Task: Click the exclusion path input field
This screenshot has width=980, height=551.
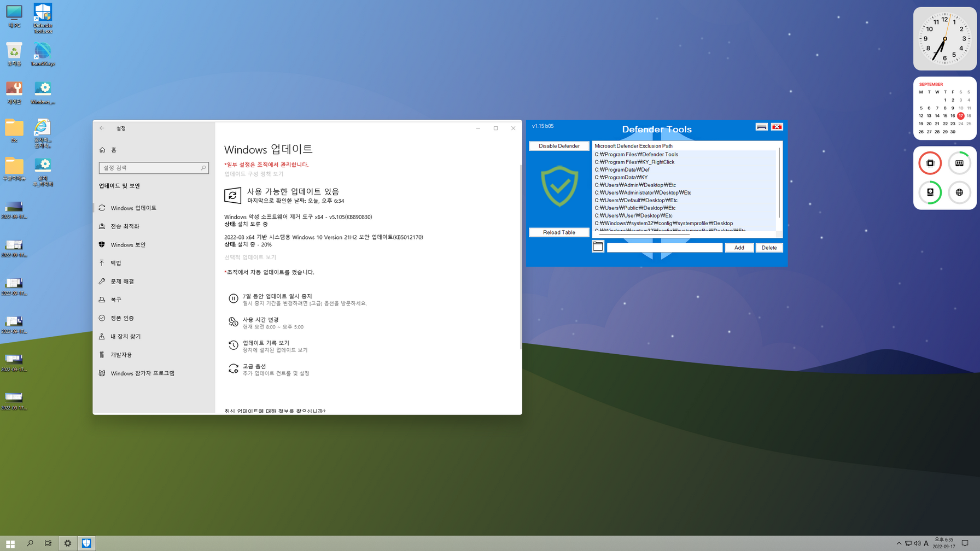Action: 664,248
